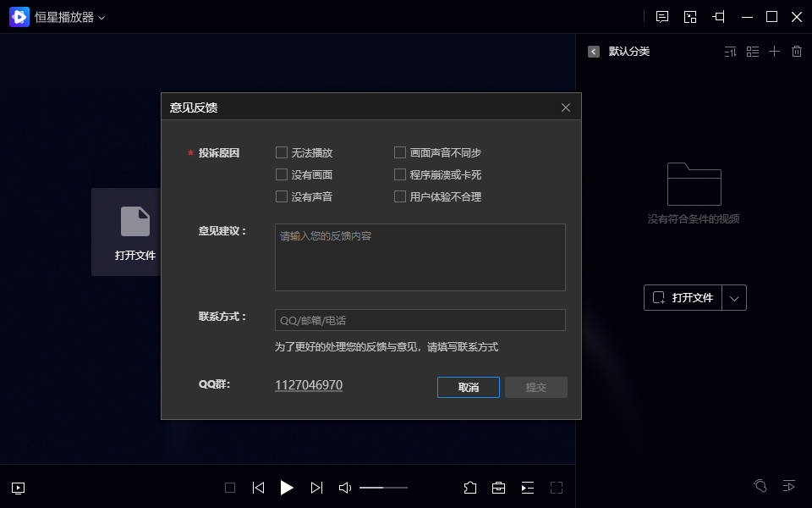Skip to the next track
Image resolution: width=812 pixels, height=508 pixels.
pyautogui.click(x=316, y=488)
